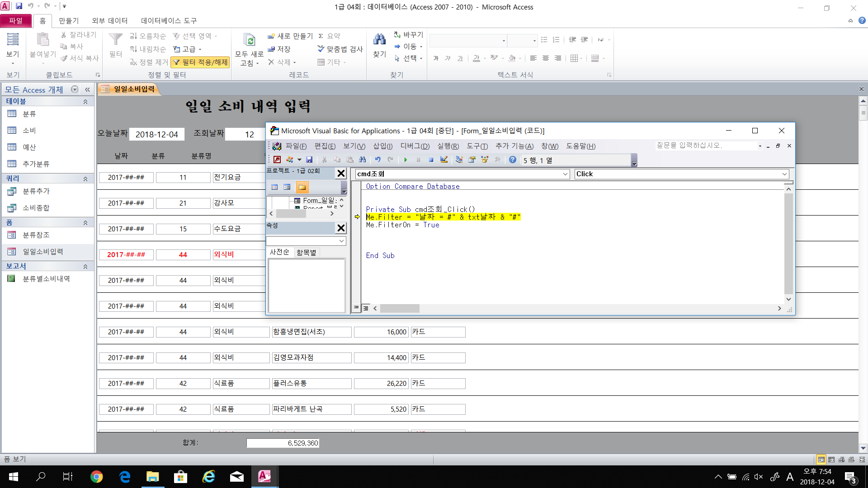Click the VBA Find binoculars icon
Screen dimensions: 868x488
(x=362, y=160)
